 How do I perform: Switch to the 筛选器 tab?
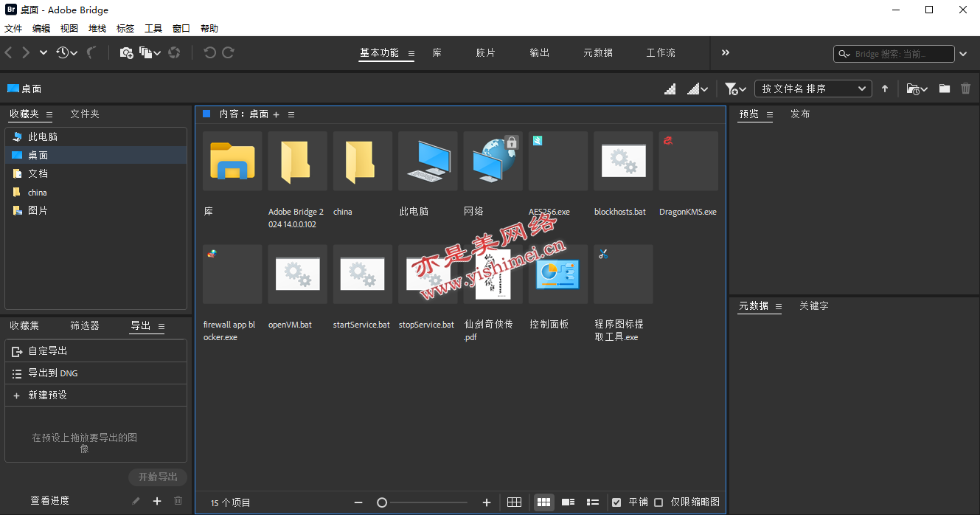[x=85, y=326]
